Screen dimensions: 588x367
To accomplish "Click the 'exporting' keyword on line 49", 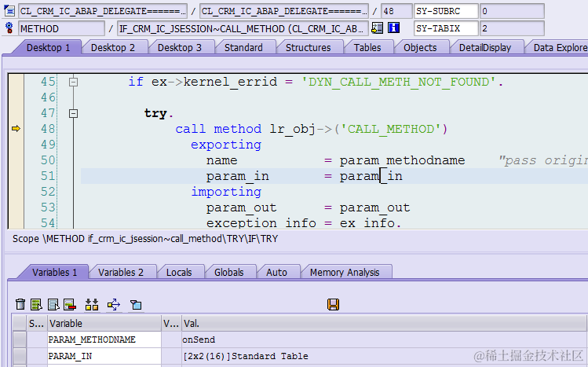I will (x=226, y=145).
